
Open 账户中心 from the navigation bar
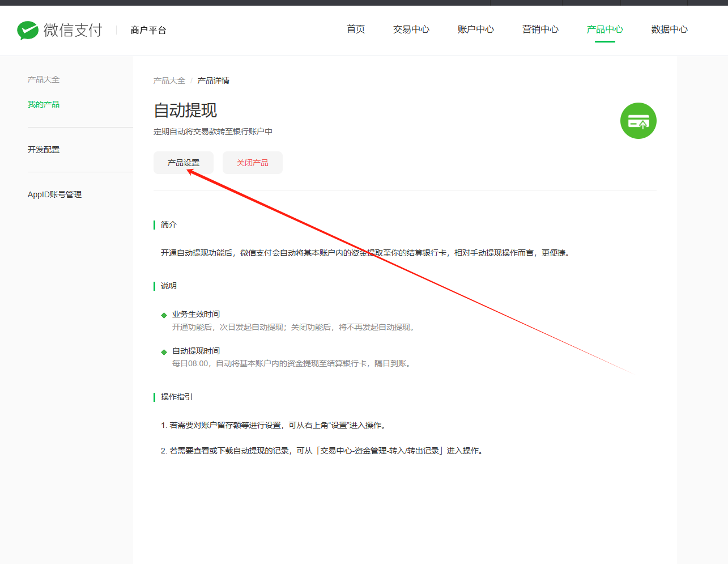(476, 29)
